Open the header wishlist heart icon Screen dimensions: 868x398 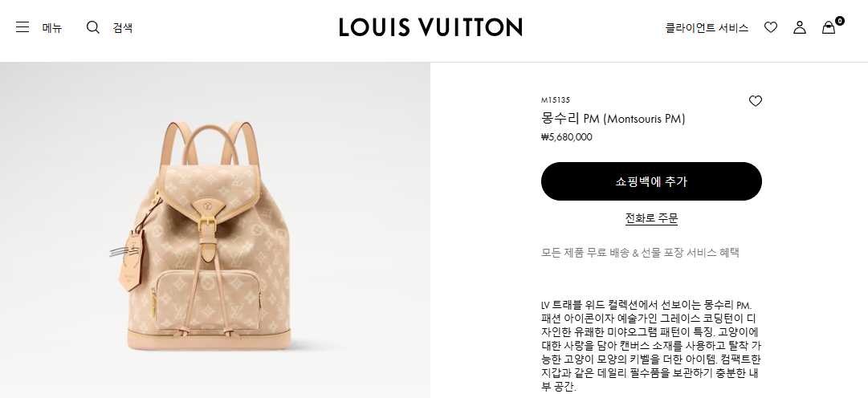771,27
